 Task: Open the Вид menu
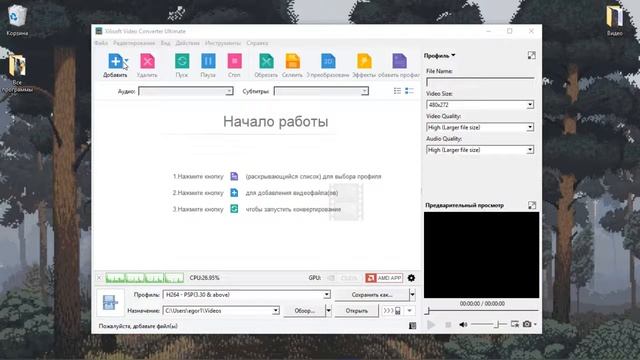click(165, 43)
